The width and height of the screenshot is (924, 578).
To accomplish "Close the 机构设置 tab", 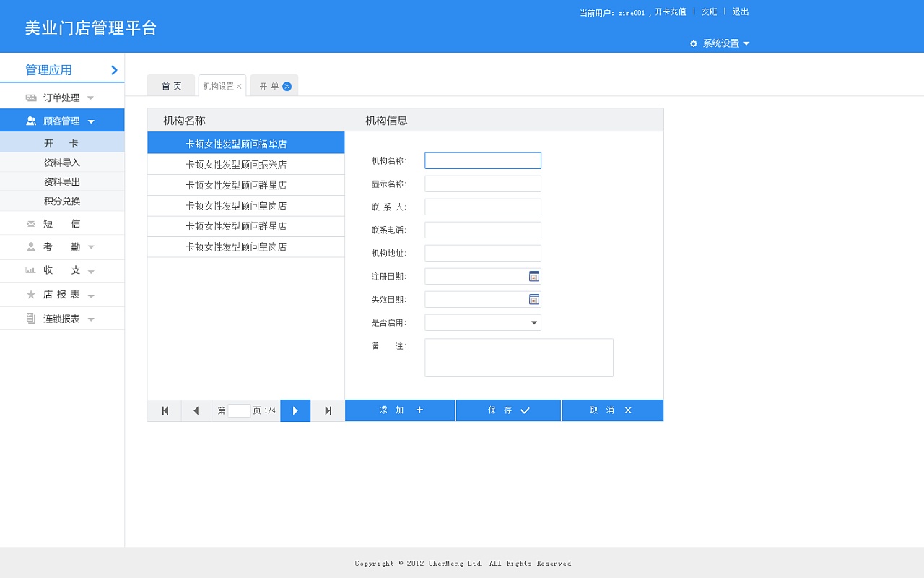I will point(239,86).
